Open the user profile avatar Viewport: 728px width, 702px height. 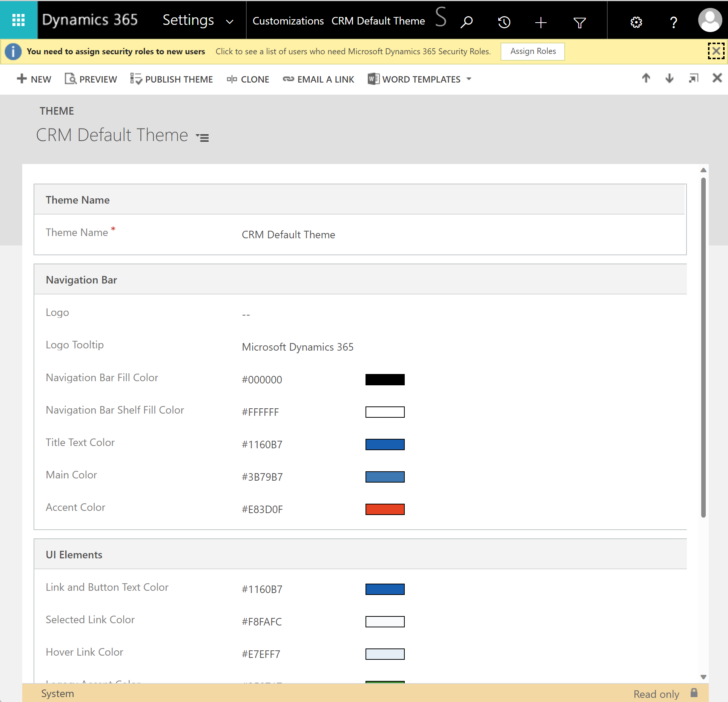click(710, 20)
